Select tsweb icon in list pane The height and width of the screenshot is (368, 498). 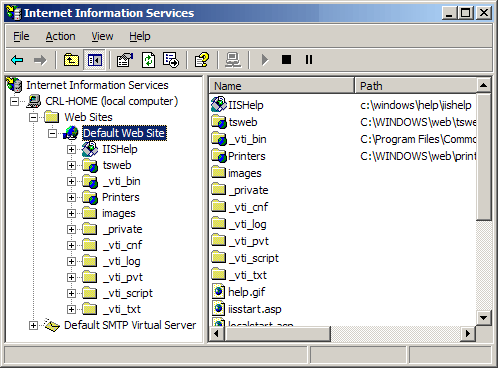pos(219,122)
